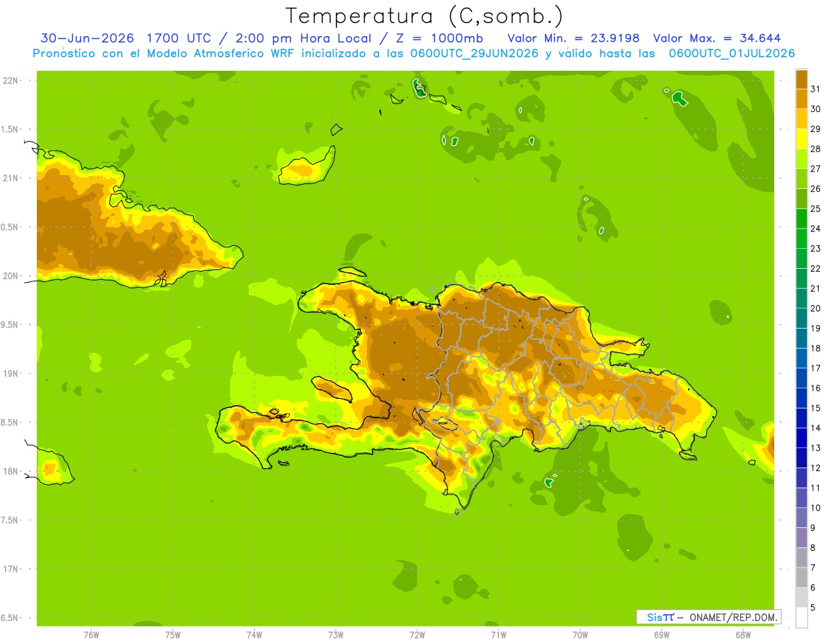
Task: Click the "19N" latitude axis label
Action: click(10, 374)
